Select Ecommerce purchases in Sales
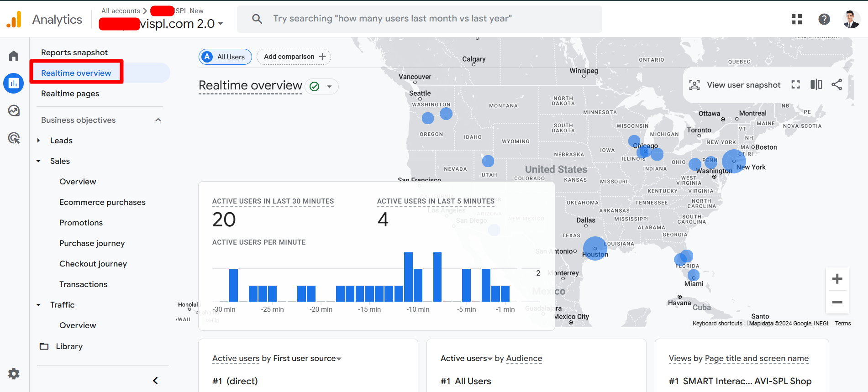The width and height of the screenshot is (868, 392). pos(102,202)
